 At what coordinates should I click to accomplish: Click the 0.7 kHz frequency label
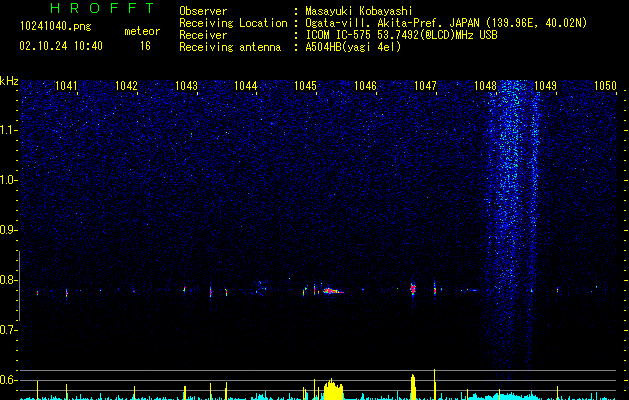point(8,330)
